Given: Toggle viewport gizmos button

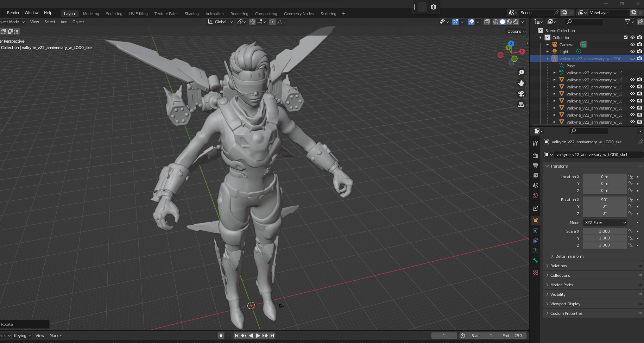Looking at the screenshot, I should (x=455, y=22).
